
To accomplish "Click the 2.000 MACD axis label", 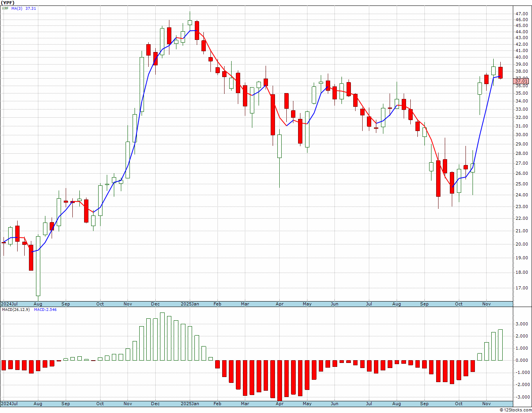I will click(522, 336).
